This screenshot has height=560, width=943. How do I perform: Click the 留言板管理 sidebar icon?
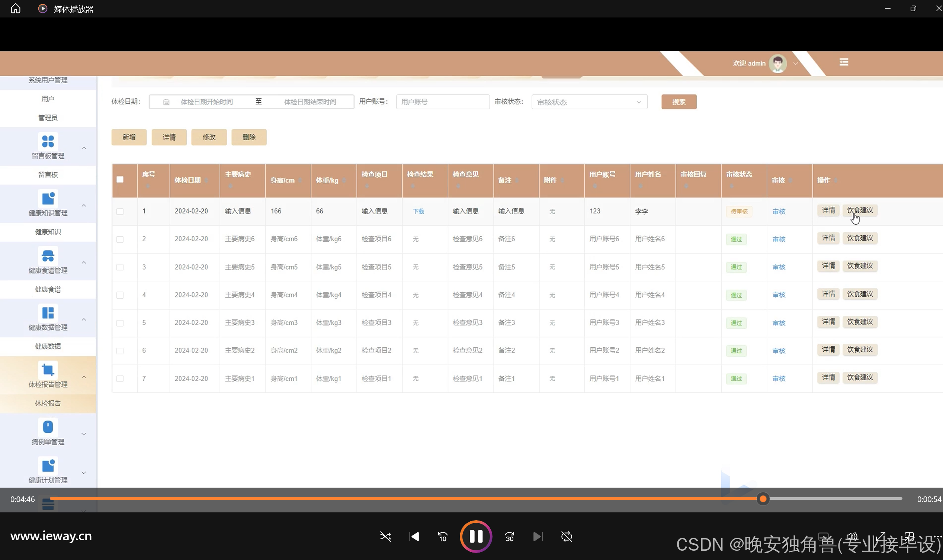point(48,142)
